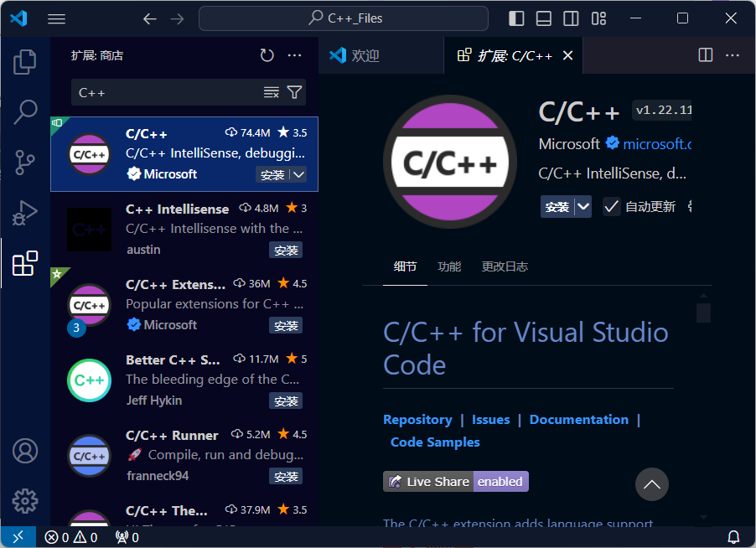Screen dimensions: 756x548
Task: Open the 更改日志 changelog tab
Action: tap(505, 266)
